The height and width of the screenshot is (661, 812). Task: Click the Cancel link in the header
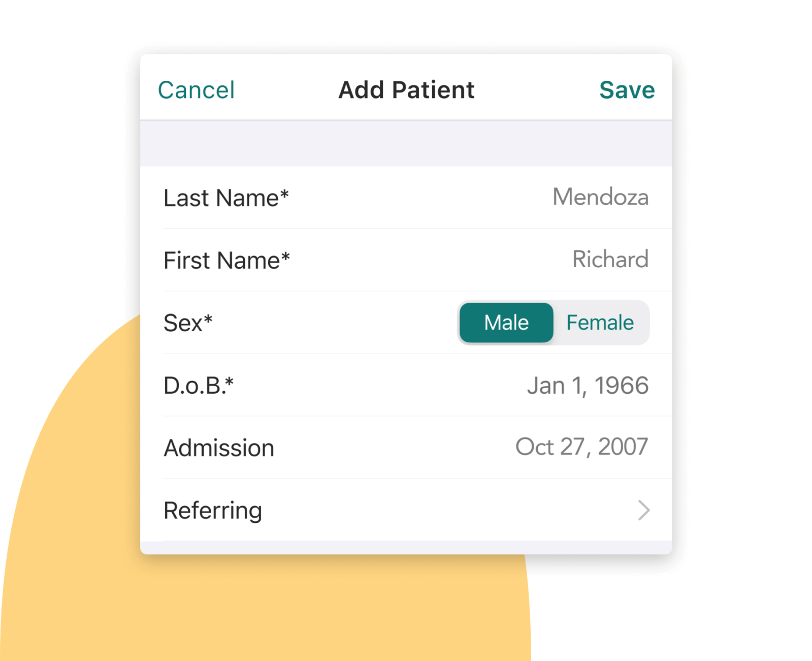(x=197, y=90)
